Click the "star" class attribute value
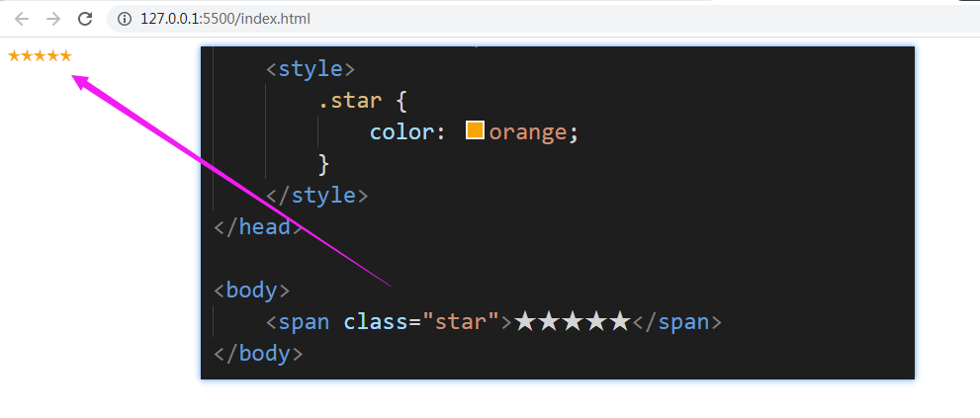The image size is (980, 418). [461, 321]
